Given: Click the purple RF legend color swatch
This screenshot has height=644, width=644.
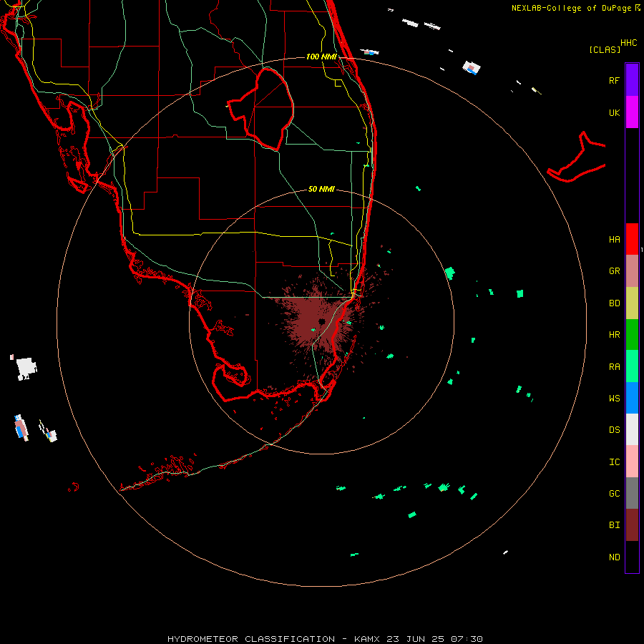Looking at the screenshot, I should pyautogui.click(x=632, y=80).
